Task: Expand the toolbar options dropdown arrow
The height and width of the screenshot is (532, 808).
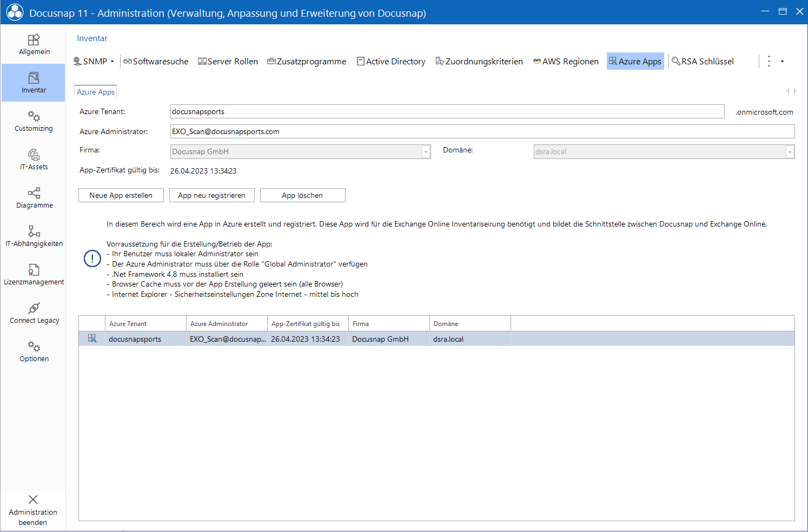Action: (x=782, y=61)
